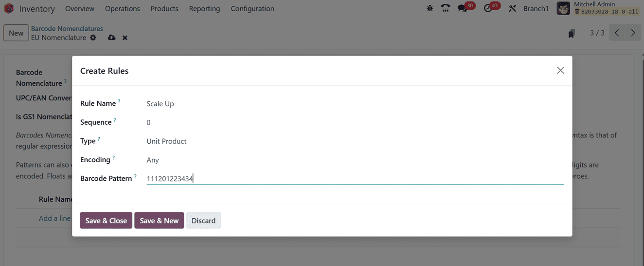644x266 pixels.
Task: Click the Inventory app title
Action: (37, 9)
